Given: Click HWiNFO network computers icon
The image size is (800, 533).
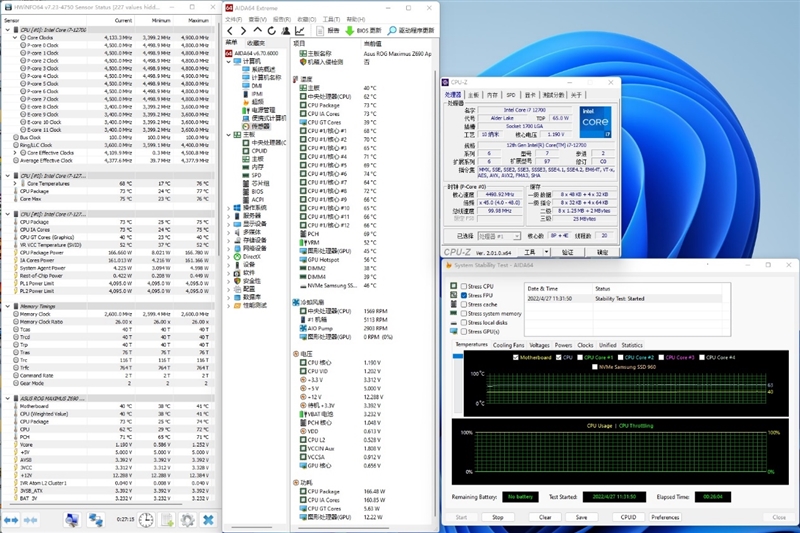Looking at the screenshot, I should 95,520.
